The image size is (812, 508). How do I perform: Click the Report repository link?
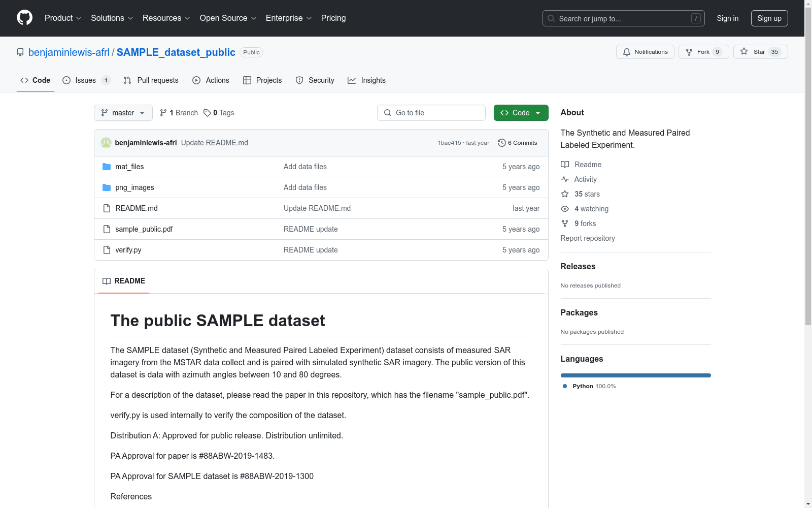point(588,238)
